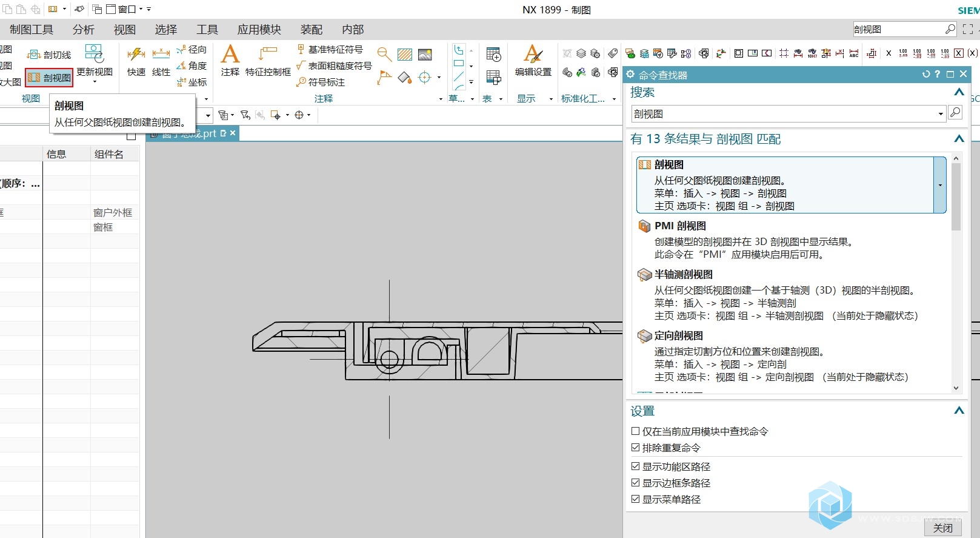Click the 关闭 button in 命令查找器
Image resolution: width=980 pixels, height=538 pixels.
[x=942, y=528]
